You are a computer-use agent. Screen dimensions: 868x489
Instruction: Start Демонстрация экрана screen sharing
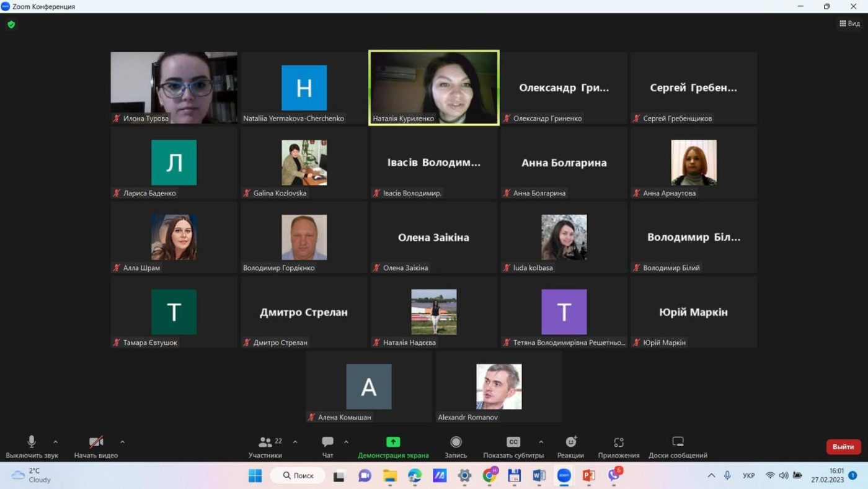coord(393,447)
